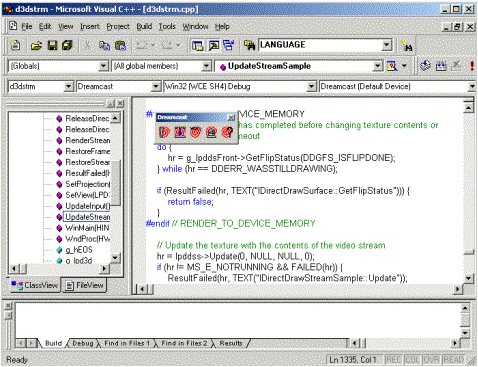This screenshot has height=367, width=478.
Task: Open the Build menu
Action: [x=144, y=26]
